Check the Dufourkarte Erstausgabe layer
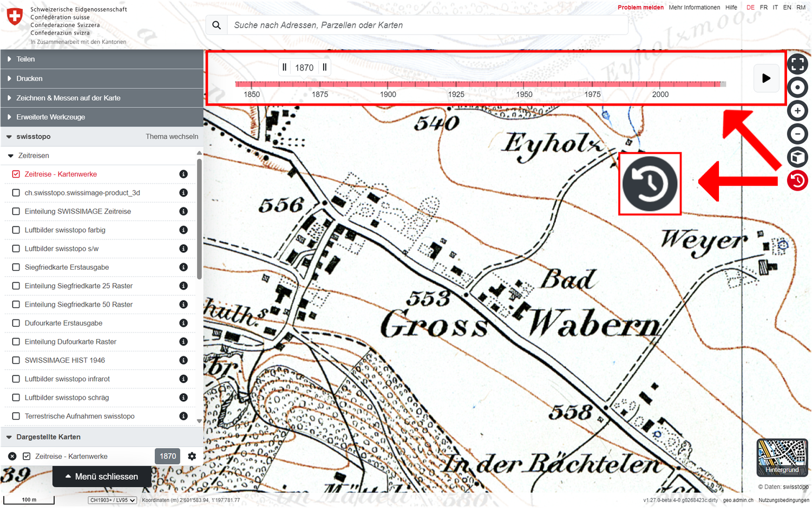This screenshot has width=812, height=508. click(16, 323)
